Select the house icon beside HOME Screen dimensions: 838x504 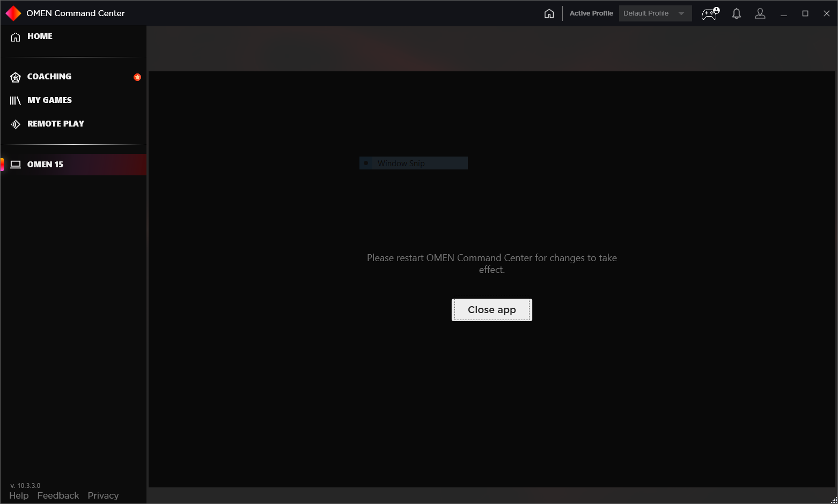(x=16, y=36)
